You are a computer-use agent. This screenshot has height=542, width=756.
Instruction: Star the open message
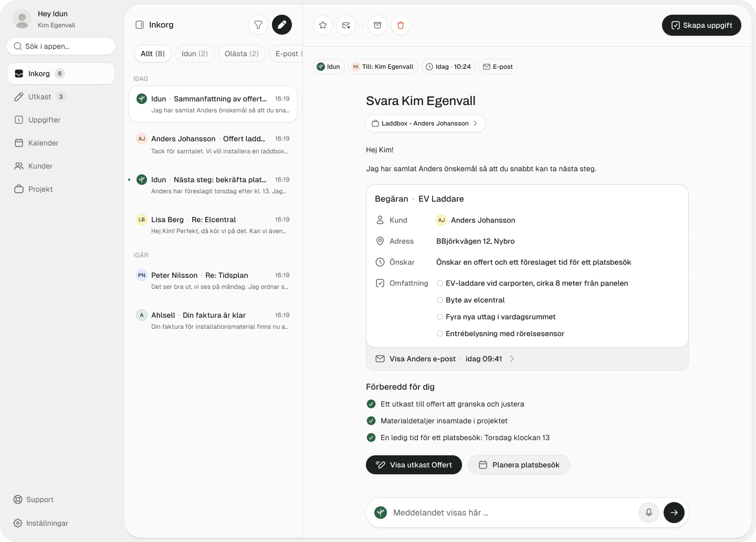click(x=323, y=25)
